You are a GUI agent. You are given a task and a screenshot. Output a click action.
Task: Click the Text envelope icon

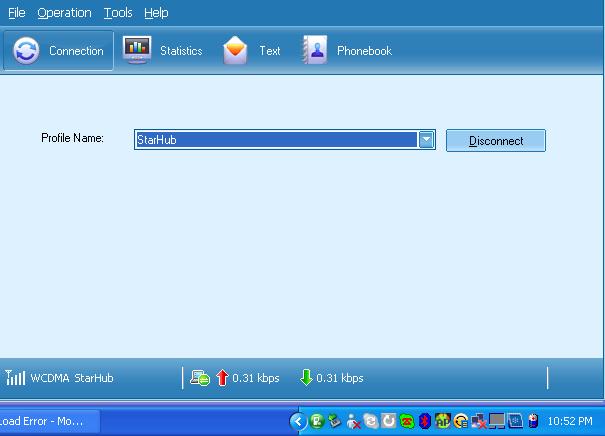[235, 50]
